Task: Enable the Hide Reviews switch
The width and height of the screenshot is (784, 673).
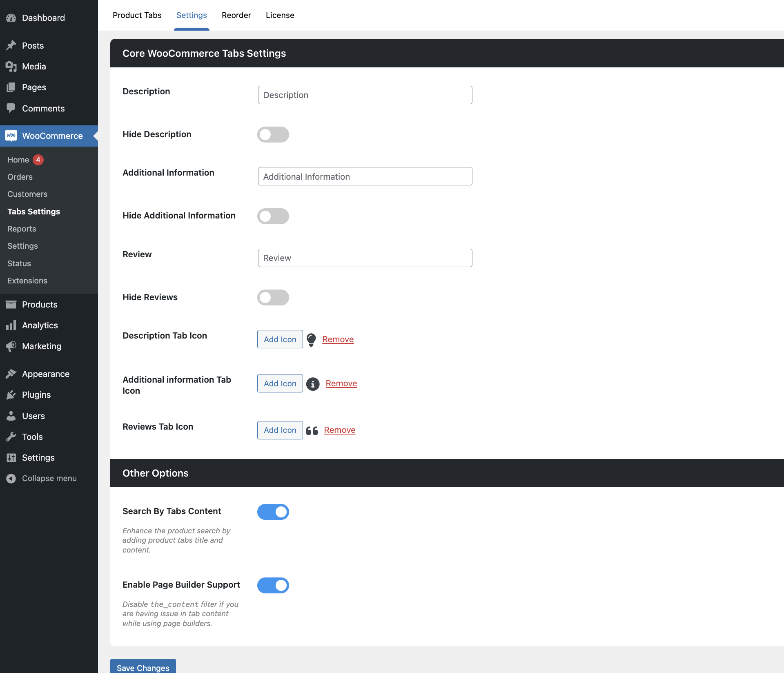Action: [273, 297]
